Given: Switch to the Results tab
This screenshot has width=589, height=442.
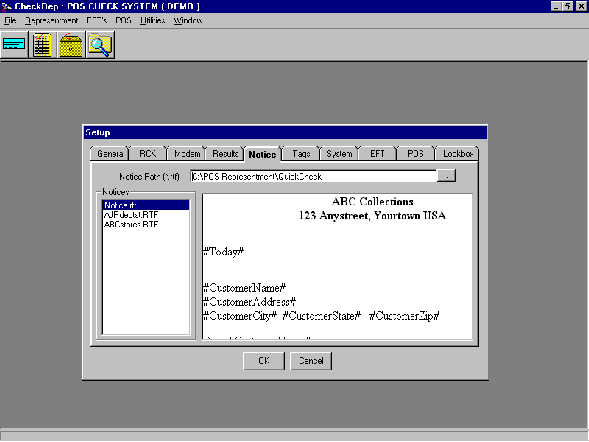Looking at the screenshot, I should (225, 154).
